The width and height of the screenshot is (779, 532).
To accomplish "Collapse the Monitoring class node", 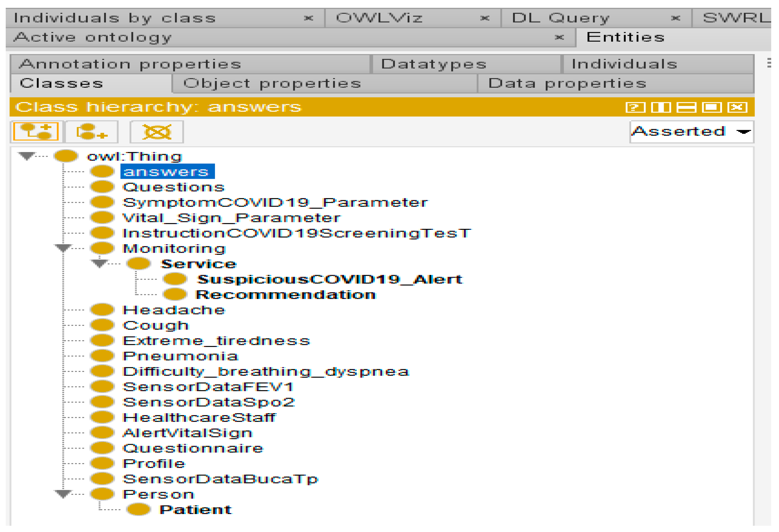I will [x=63, y=248].
